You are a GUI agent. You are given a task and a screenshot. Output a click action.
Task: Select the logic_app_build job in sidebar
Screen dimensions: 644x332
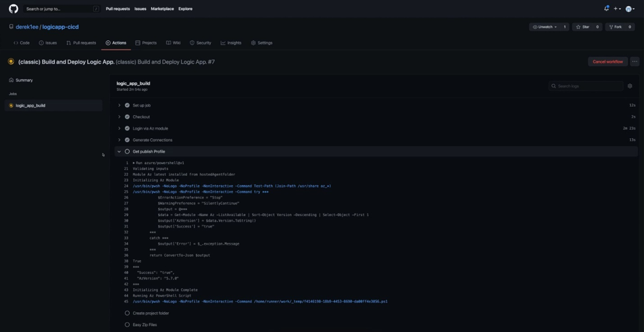point(54,106)
